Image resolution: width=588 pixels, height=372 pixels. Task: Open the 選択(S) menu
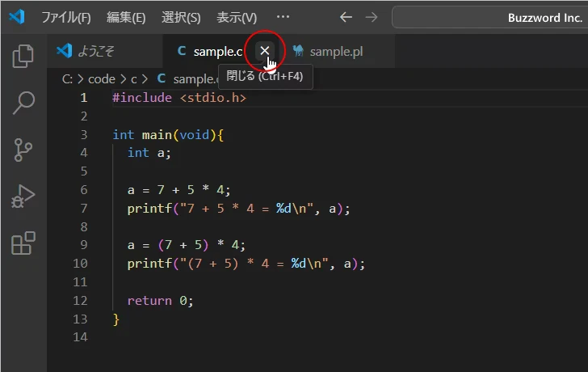[x=181, y=17]
